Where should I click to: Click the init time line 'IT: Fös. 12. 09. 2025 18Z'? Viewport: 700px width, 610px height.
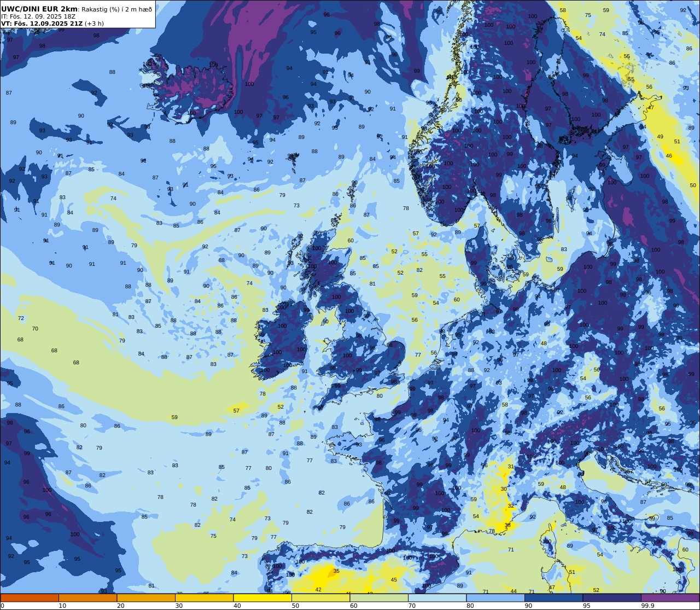pyautogui.click(x=38, y=16)
